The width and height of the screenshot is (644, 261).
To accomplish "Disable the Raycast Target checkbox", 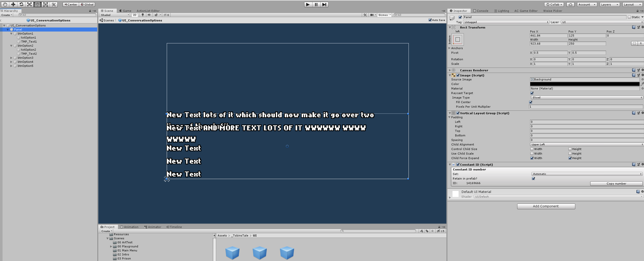I will pyautogui.click(x=532, y=93).
